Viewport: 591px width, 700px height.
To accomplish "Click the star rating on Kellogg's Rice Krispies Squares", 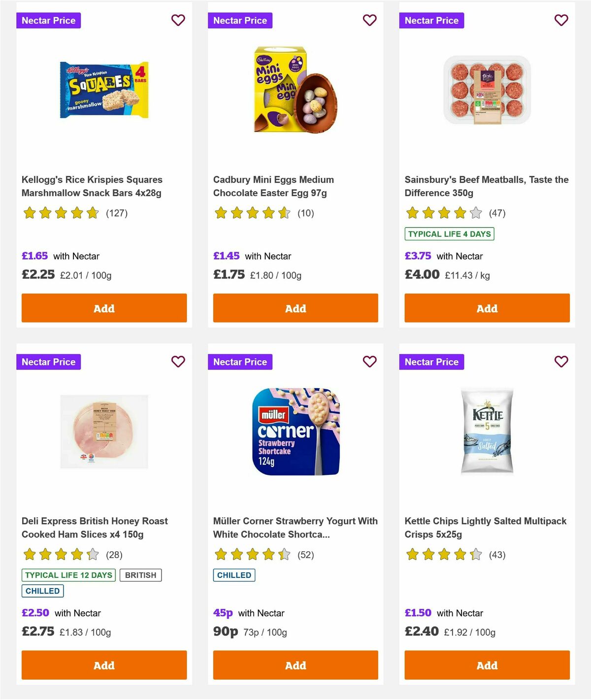I will coord(61,213).
